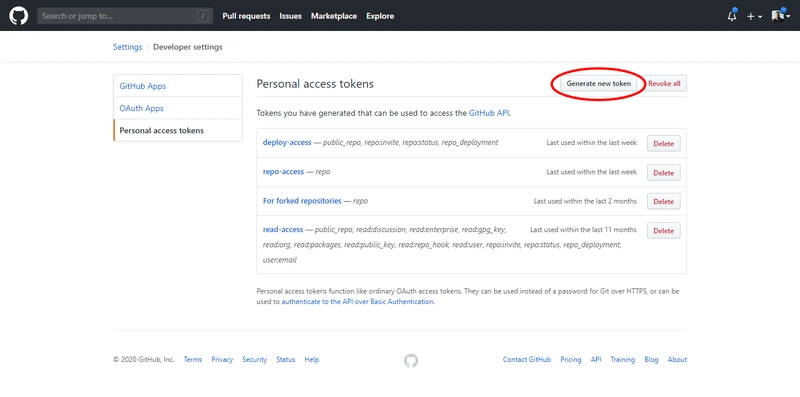Click the Developer settings breadcrumb text
This screenshot has width=800, height=397.
[x=188, y=47]
